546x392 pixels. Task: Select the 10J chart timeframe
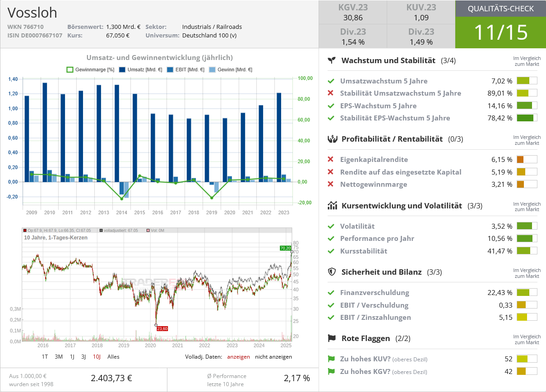[x=97, y=357]
